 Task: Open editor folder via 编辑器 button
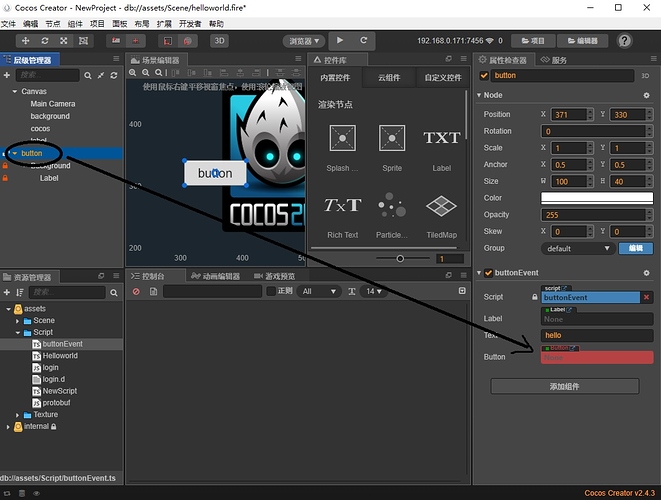[582, 41]
